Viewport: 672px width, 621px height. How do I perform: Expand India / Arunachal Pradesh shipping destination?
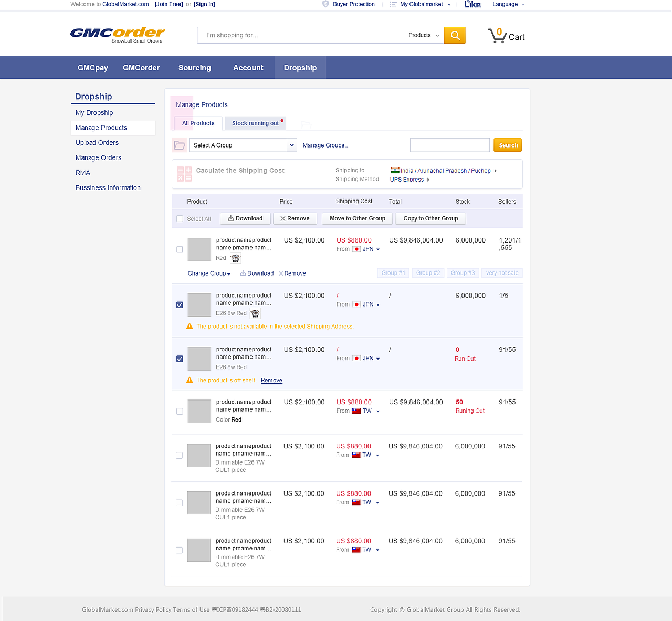tap(496, 171)
